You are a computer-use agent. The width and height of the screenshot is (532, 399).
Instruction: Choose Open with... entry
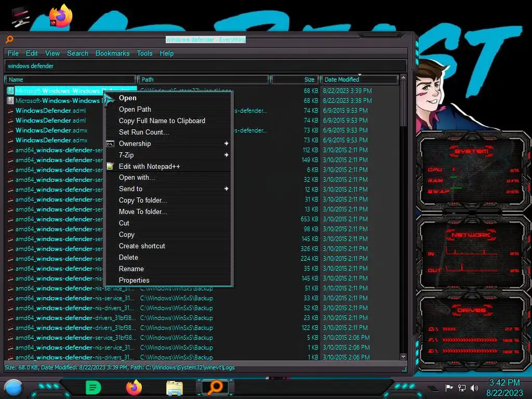[168, 178]
